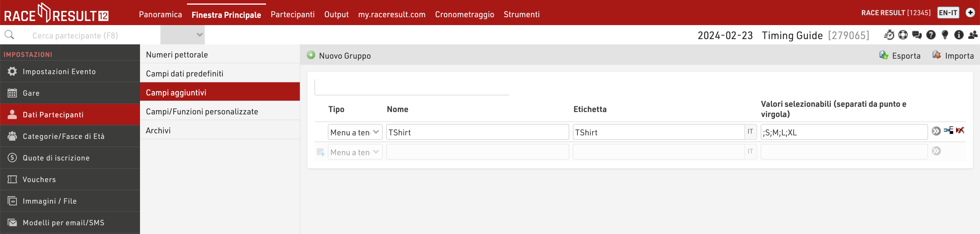Open the lifebuoy support icon
Image resolution: width=980 pixels, height=234 pixels.
click(903, 35)
